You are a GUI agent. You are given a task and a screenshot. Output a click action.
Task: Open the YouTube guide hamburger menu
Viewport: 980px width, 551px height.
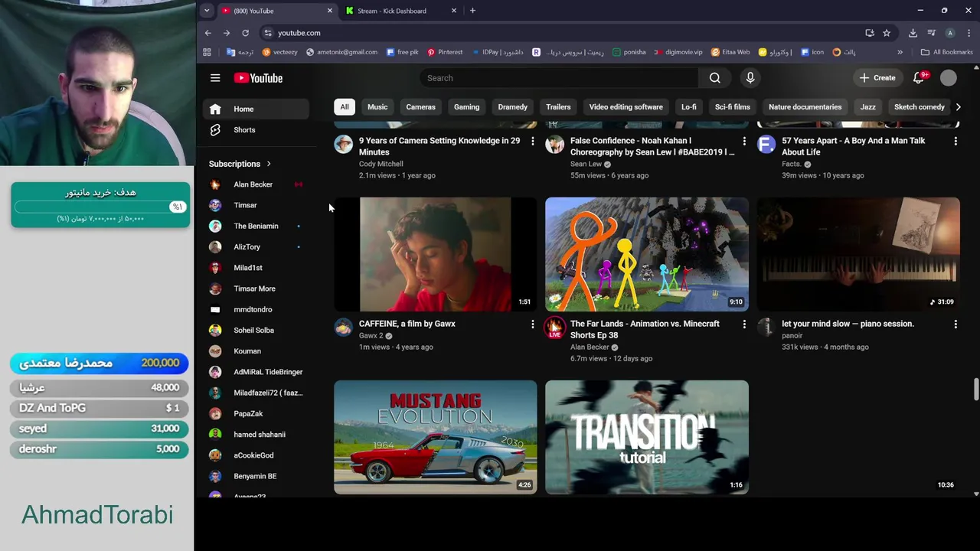coord(215,78)
